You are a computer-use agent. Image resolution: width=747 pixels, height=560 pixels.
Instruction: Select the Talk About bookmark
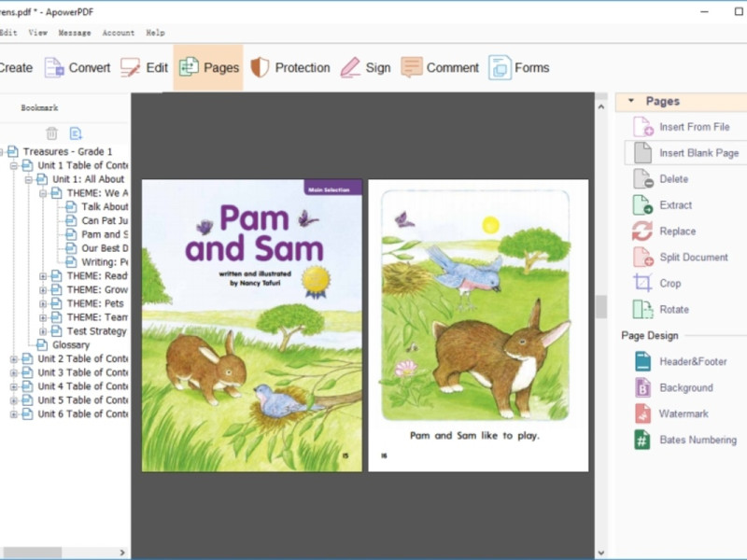pyautogui.click(x=105, y=206)
